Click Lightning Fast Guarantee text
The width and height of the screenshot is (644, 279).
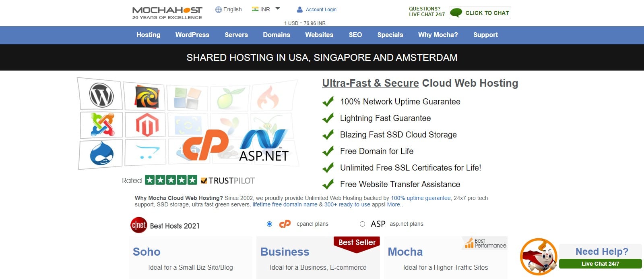[x=386, y=118]
